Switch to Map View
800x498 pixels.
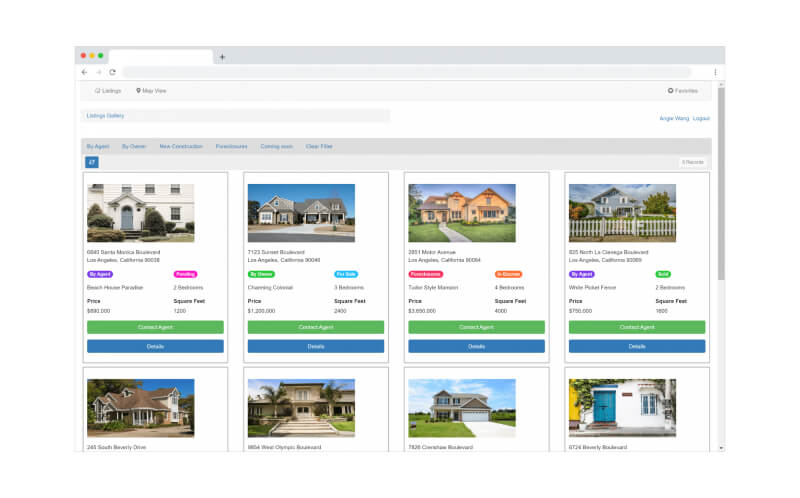151,91
